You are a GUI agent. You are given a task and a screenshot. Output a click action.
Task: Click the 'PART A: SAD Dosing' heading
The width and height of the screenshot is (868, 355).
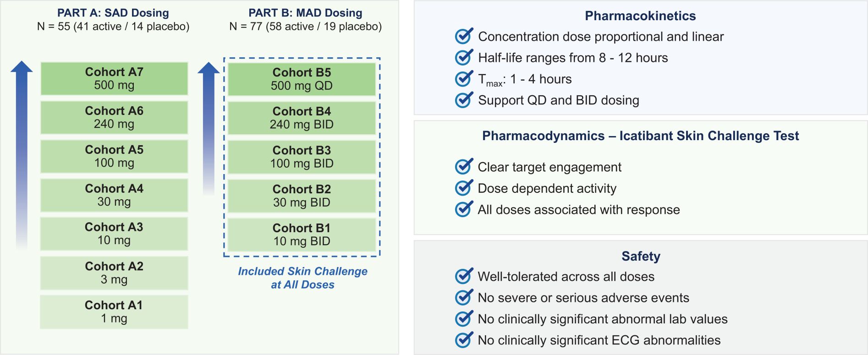tap(113, 13)
